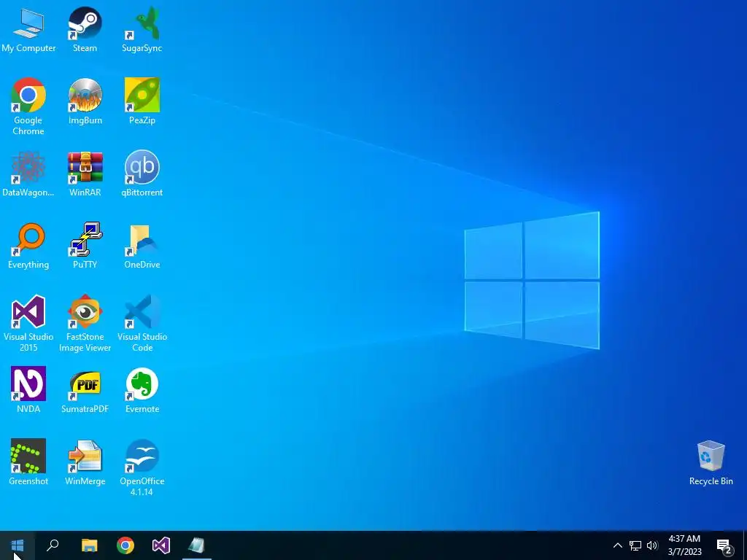Open File Explorer from the taskbar

click(x=89, y=545)
